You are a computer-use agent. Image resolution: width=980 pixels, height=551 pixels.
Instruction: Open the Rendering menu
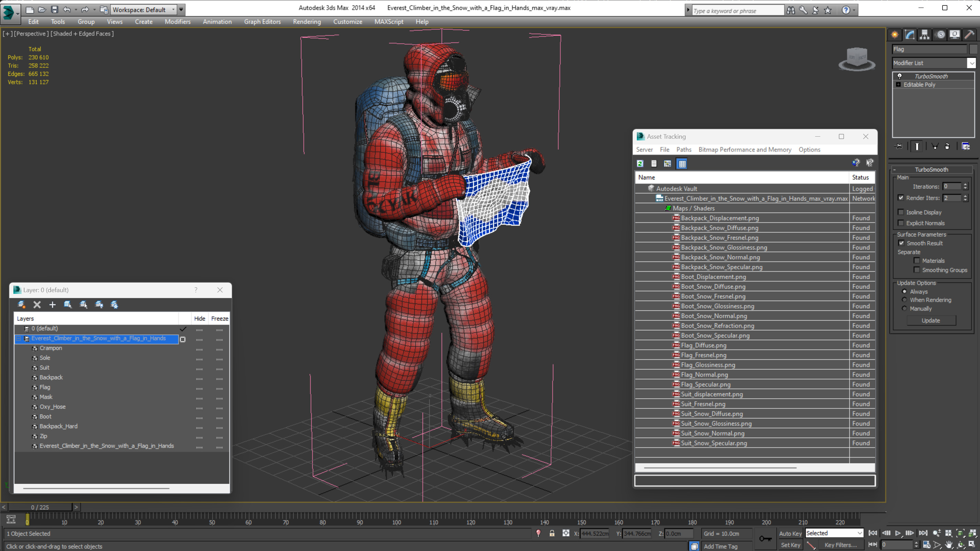click(x=307, y=22)
